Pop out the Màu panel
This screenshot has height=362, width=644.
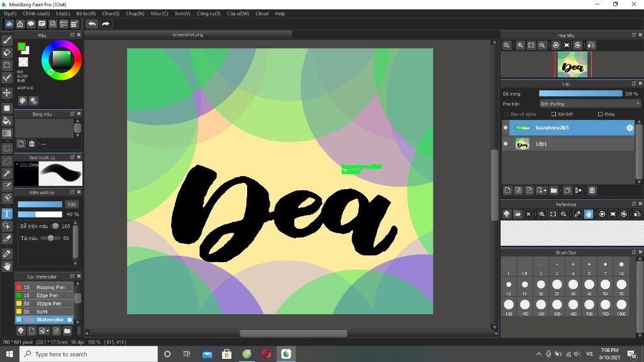coord(72,35)
